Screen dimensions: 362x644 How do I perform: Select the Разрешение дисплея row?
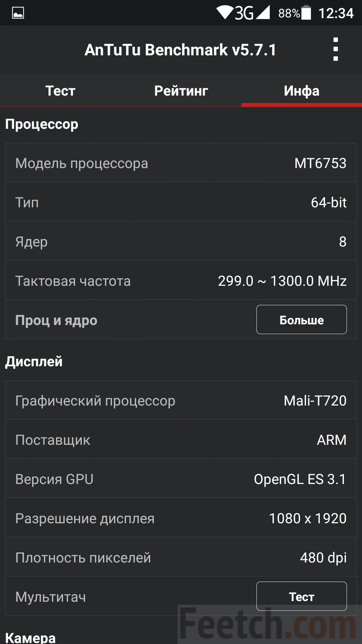click(x=181, y=518)
